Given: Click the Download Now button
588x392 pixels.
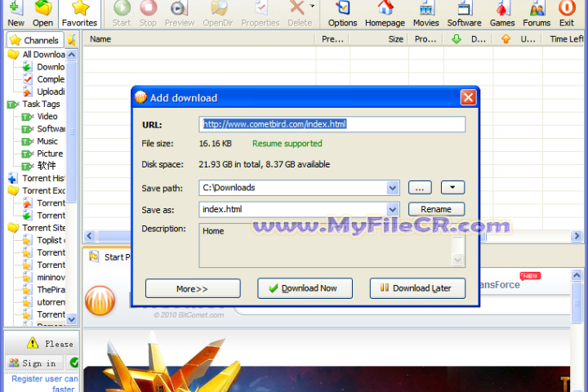Looking at the screenshot, I should (x=305, y=288).
